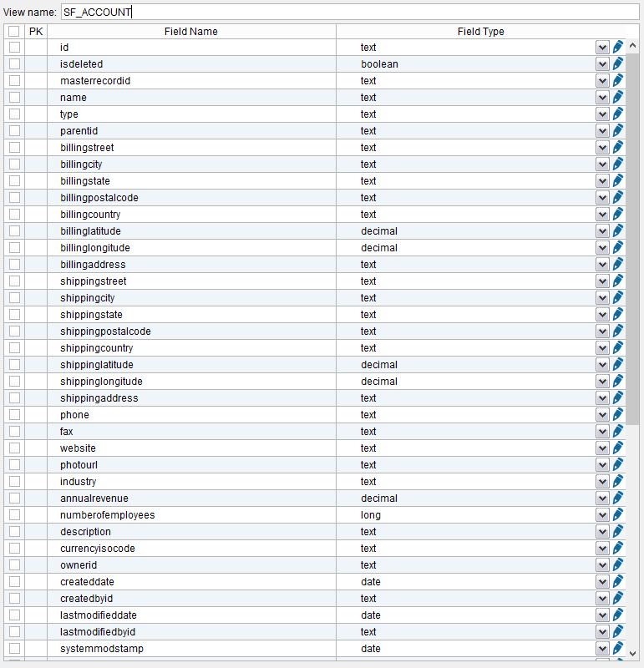Screen dimensions: 644x668
Task: Open field type dropdown for fax
Action: tap(602, 432)
